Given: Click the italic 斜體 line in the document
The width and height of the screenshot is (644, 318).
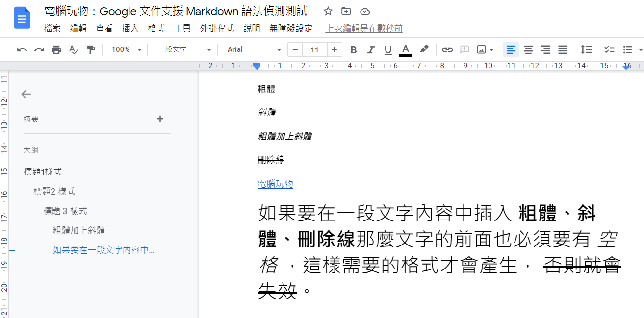Looking at the screenshot, I should click(266, 112).
